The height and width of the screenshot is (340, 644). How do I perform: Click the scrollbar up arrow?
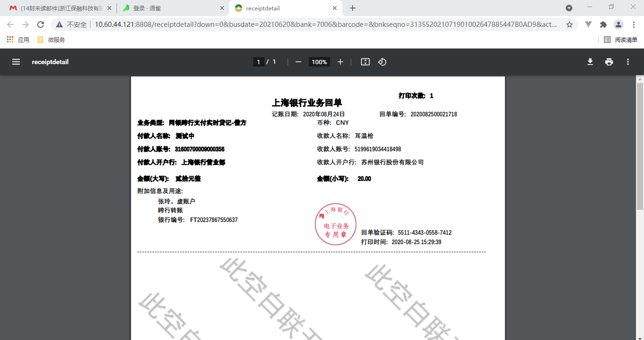click(x=640, y=79)
